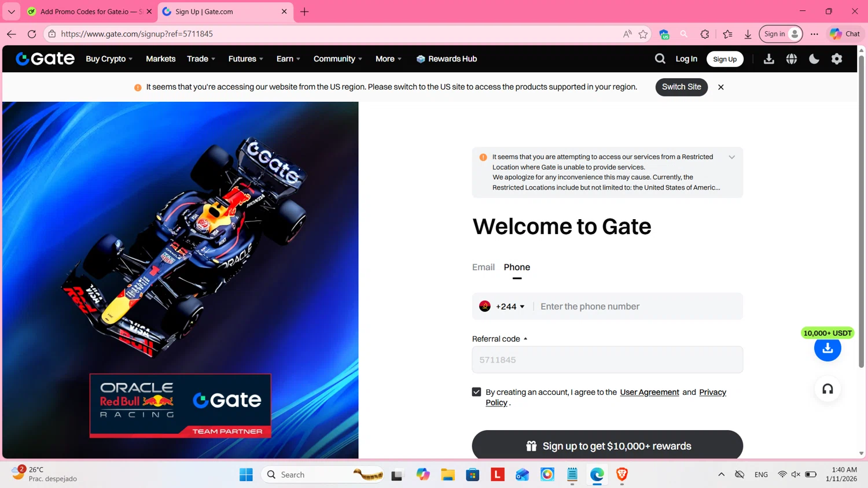868x488 pixels.
Task: Click the Red Bull Racing promo image
Action: (x=181, y=280)
